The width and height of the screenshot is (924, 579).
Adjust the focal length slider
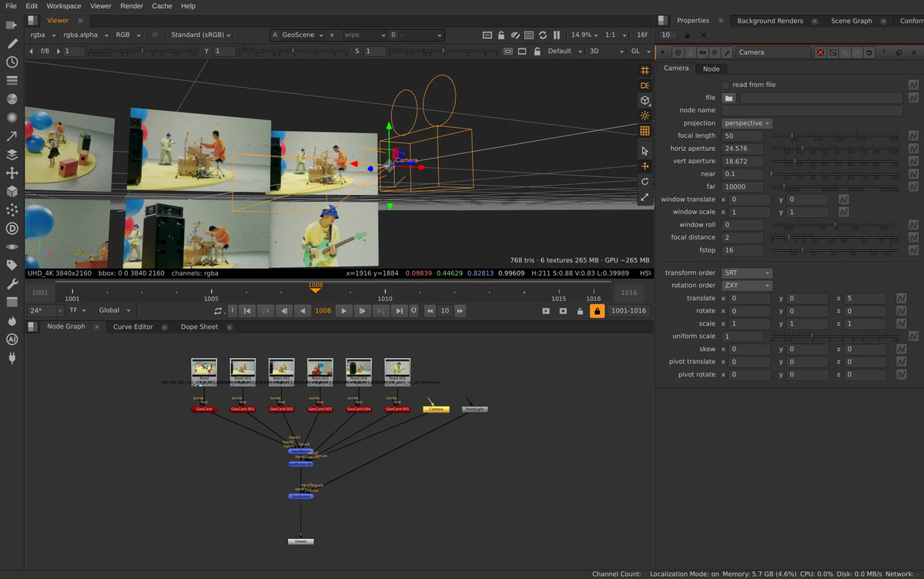click(835, 136)
